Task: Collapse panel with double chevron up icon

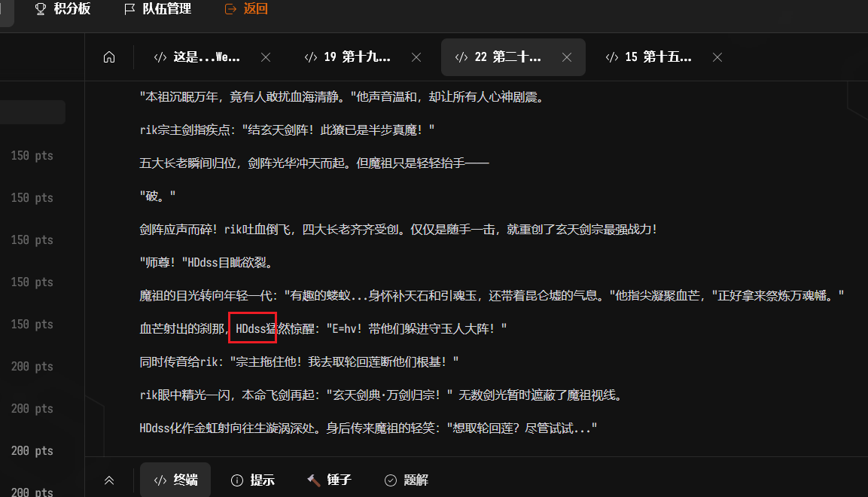Action: pos(109,480)
